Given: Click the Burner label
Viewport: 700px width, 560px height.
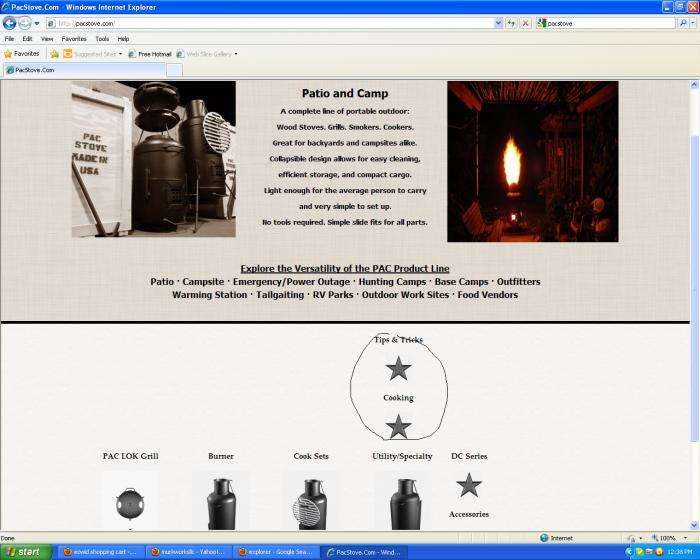Looking at the screenshot, I should (x=221, y=456).
